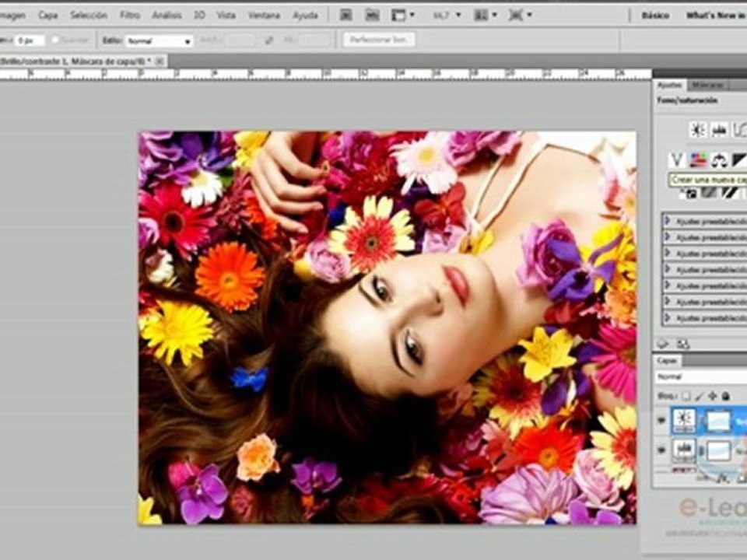Viewport: 747px width, 560px height.
Task: Select the Vibrance adjustment icon
Action: coord(677,160)
